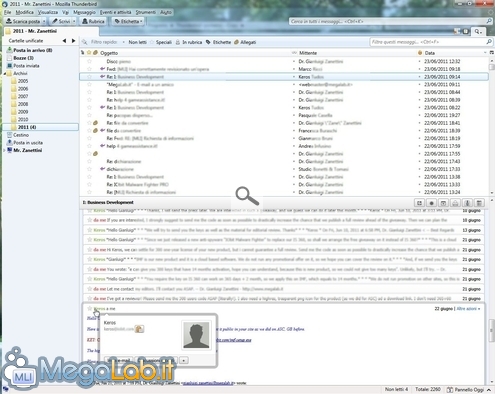The height and width of the screenshot is (394, 495).
Task: Open the File menu
Action: (x=7, y=12)
